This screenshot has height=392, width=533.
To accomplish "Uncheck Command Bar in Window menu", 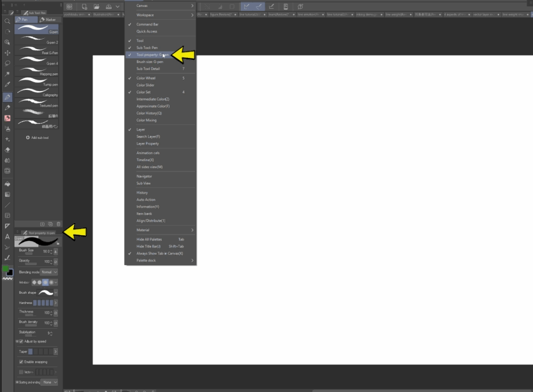I will [x=161, y=24].
